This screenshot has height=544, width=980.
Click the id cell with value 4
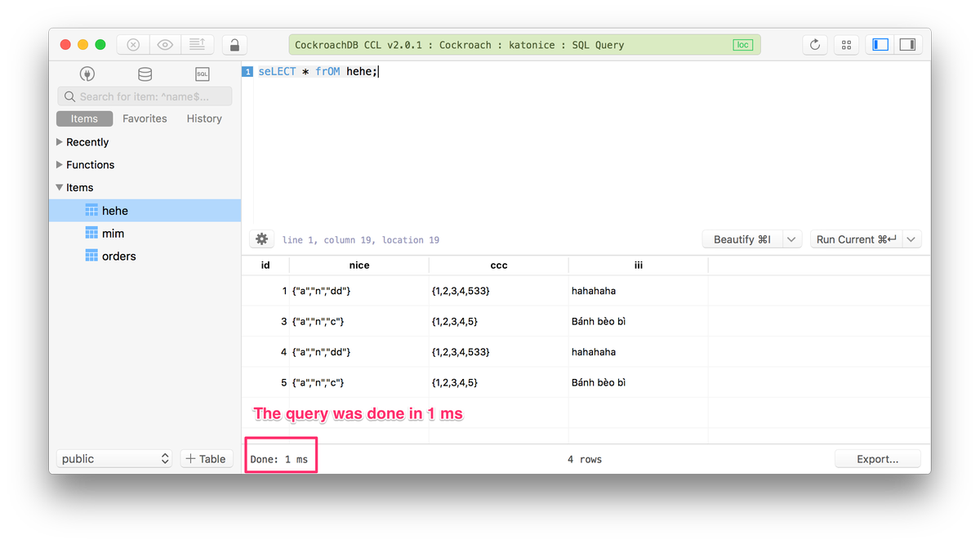pyautogui.click(x=265, y=352)
